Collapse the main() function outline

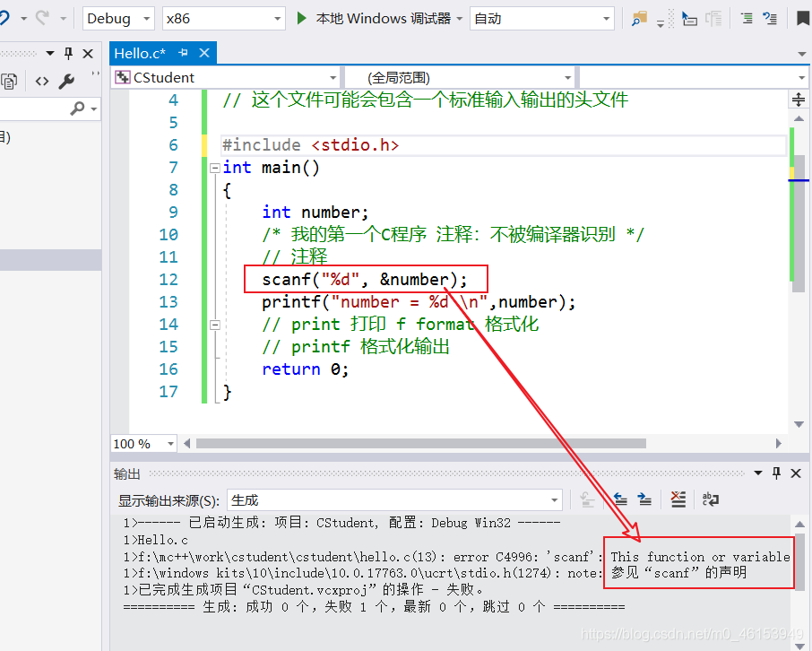pyautogui.click(x=215, y=168)
